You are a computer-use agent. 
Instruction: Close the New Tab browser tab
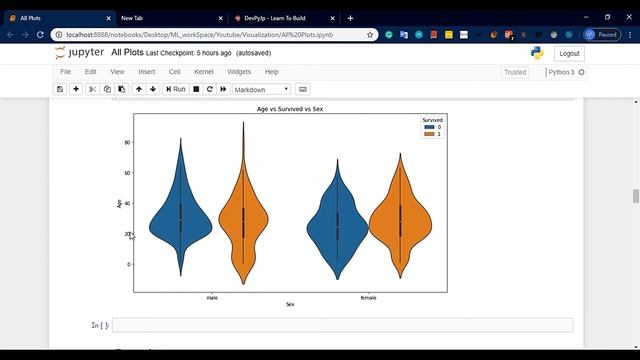point(221,18)
